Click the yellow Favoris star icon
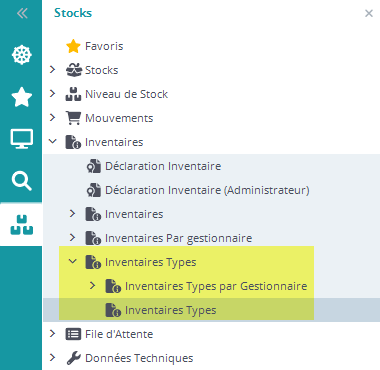This screenshot has height=370, width=380. [x=73, y=46]
